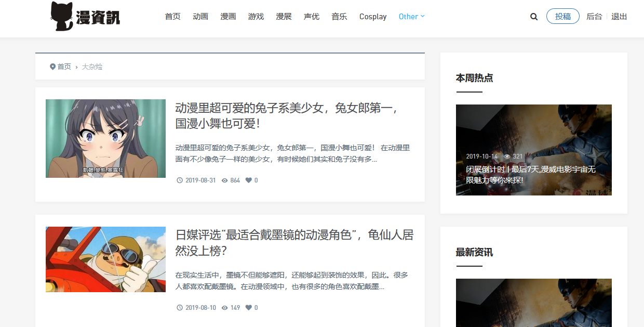644x327 pixels.
Task: Click the sunglasses article excerpt text
Action: [291, 281]
